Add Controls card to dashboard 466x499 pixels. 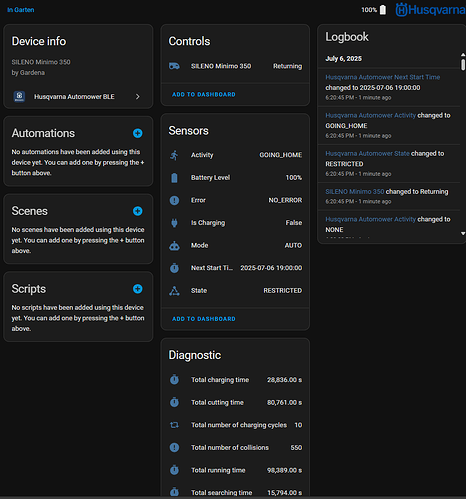click(x=204, y=95)
